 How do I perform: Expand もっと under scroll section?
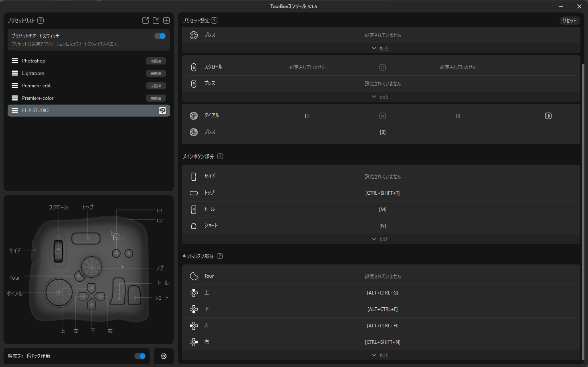coord(380,97)
